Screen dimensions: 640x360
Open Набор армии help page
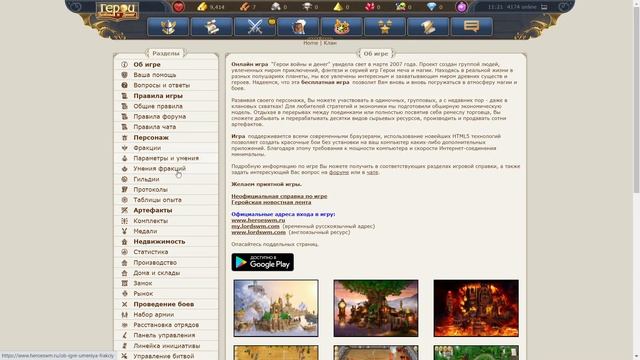154,314
